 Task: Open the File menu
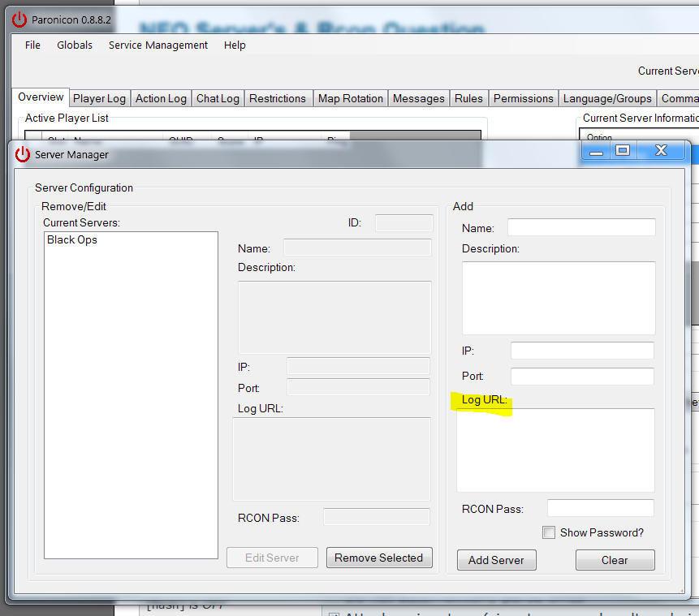(x=32, y=45)
